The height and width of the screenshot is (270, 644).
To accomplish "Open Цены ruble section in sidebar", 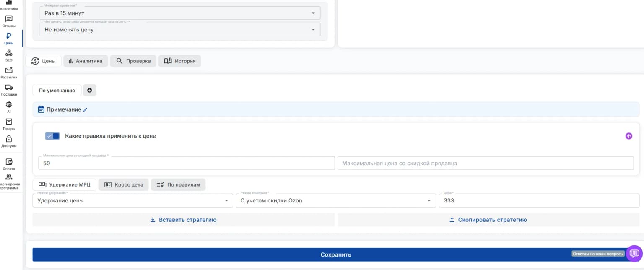I will click(9, 39).
